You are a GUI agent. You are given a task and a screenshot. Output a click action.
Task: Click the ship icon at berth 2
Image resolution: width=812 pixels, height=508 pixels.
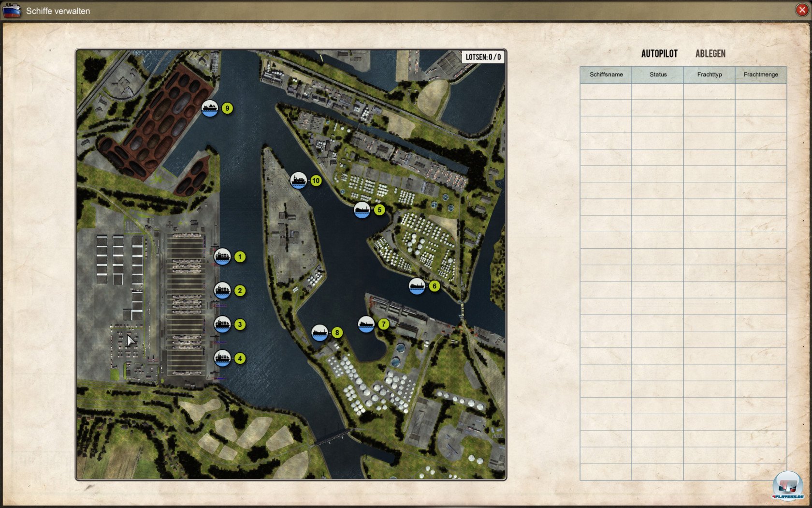[222, 291]
